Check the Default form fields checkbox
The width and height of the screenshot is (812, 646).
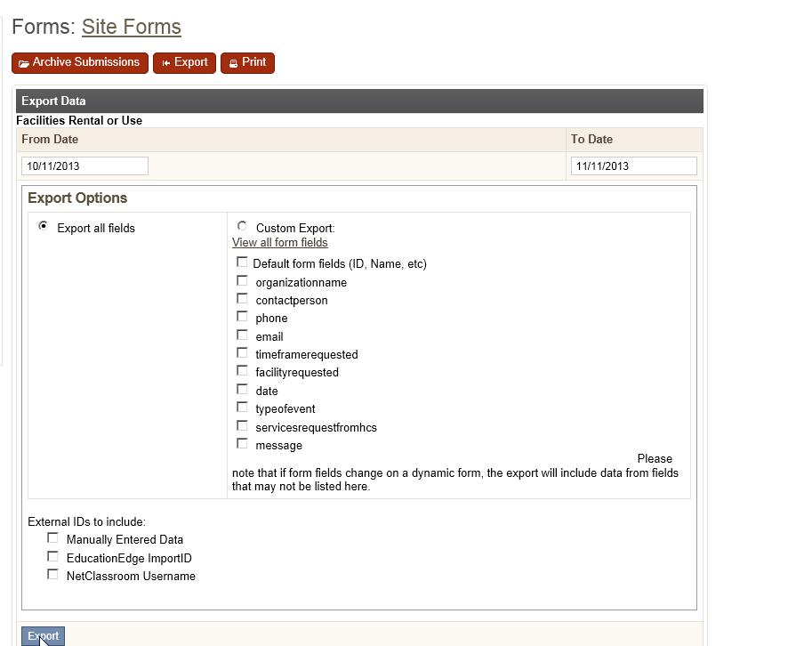242,262
